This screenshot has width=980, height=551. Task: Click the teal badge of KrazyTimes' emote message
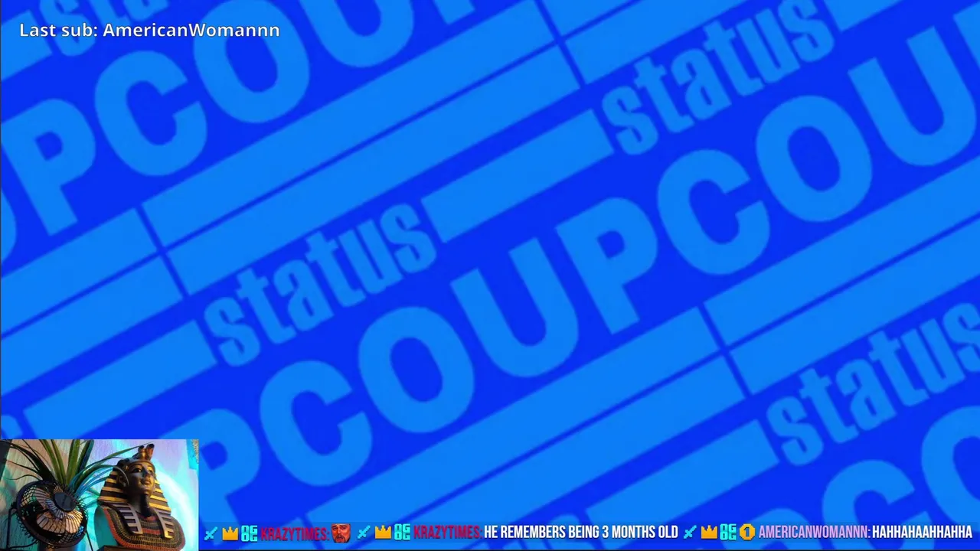(250, 532)
